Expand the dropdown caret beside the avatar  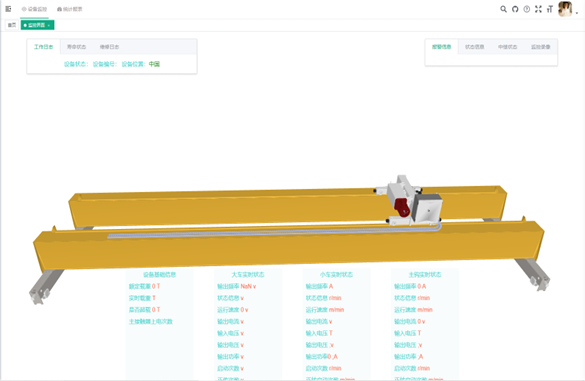(577, 12)
